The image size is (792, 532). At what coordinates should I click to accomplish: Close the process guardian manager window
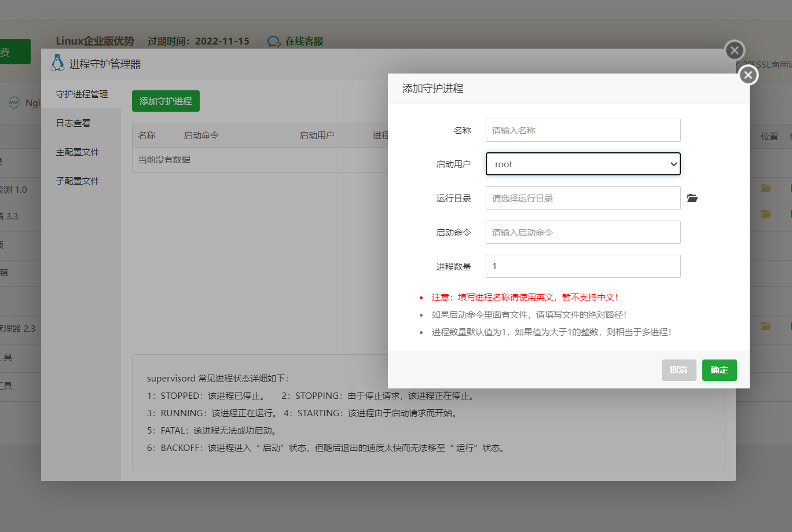[x=735, y=50]
